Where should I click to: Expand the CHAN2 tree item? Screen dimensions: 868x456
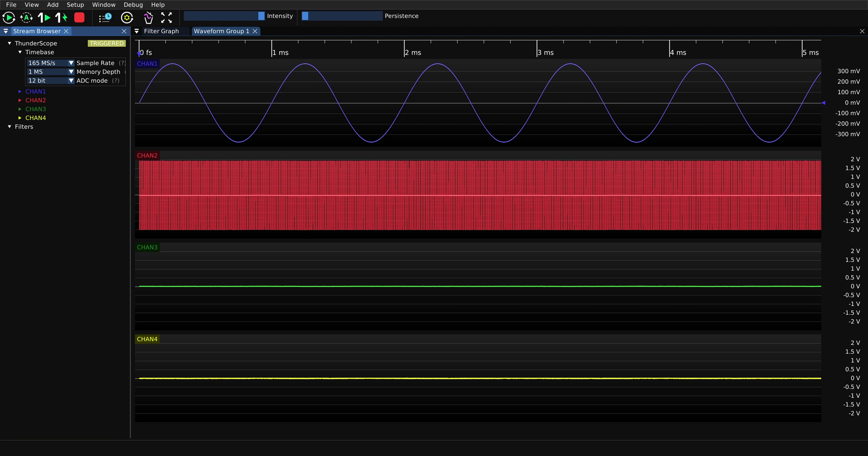pyautogui.click(x=20, y=100)
